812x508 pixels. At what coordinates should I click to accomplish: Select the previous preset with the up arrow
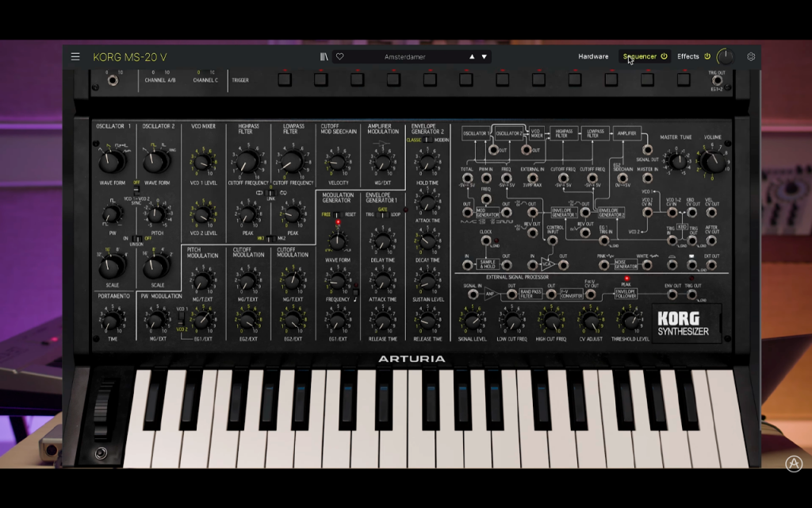click(472, 56)
